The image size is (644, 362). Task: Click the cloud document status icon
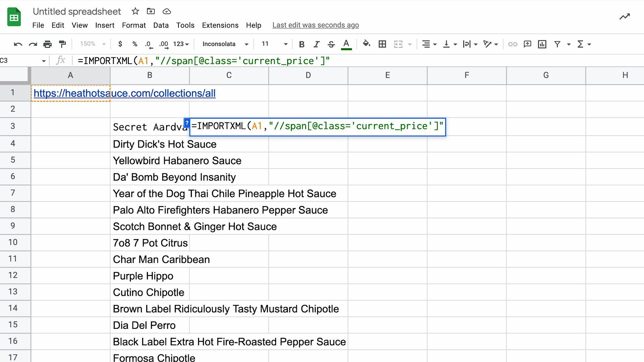tap(167, 11)
